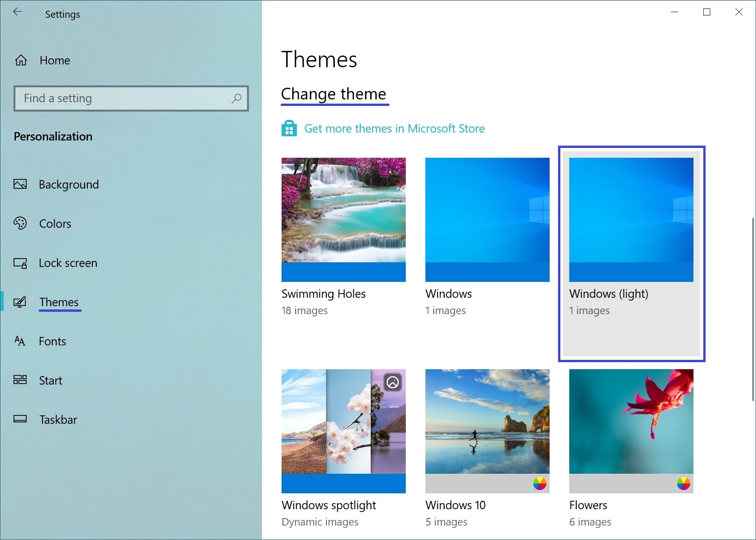Click the Windows 10 label
The image size is (756, 540).
[455, 505]
